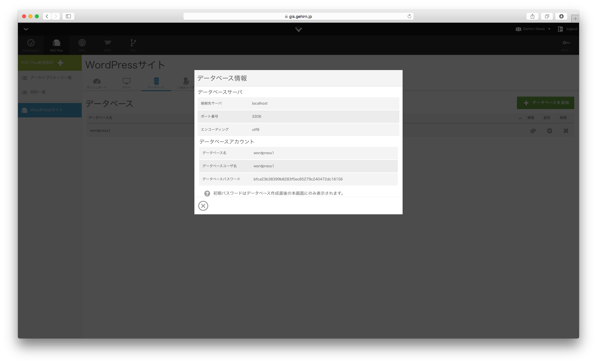The height and width of the screenshot is (364, 597).
Task: Click the help question mark icon
Action: [x=207, y=194]
